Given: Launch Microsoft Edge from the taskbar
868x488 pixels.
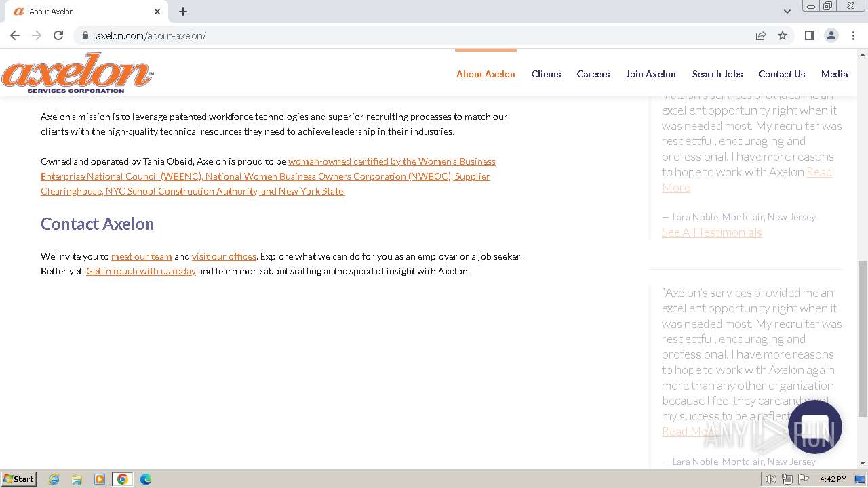Looking at the screenshot, I should point(146,479).
